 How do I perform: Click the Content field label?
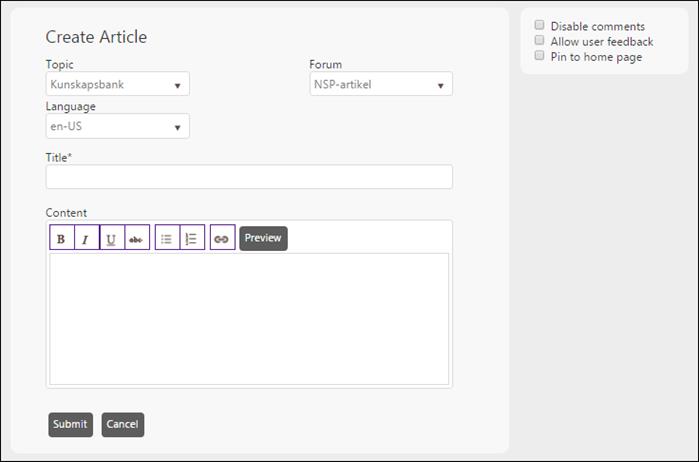(66, 213)
